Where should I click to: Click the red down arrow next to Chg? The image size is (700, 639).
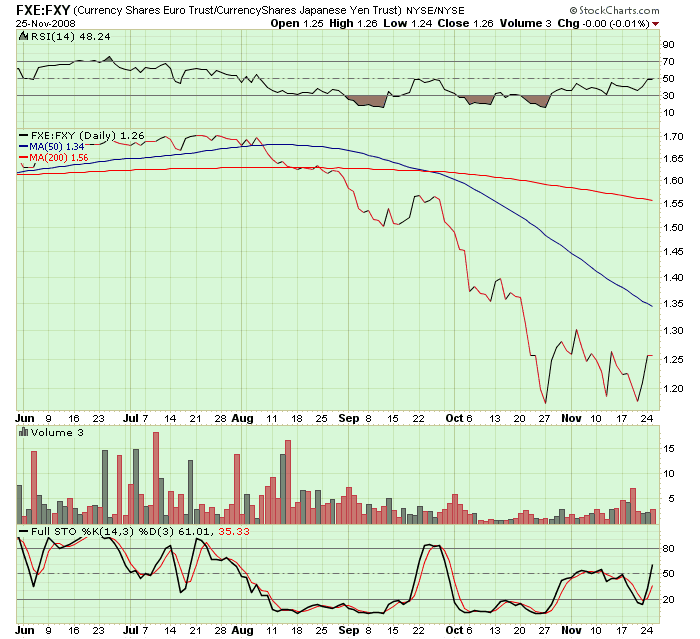[655, 24]
